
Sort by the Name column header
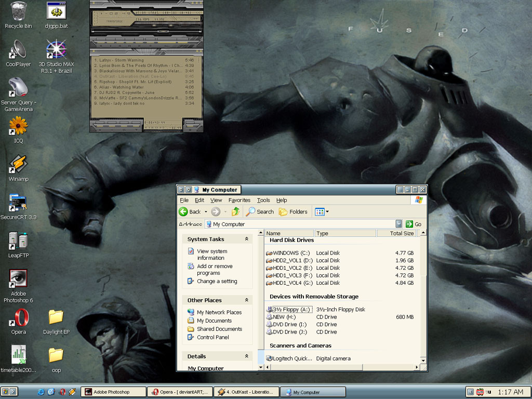(x=289, y=233)
